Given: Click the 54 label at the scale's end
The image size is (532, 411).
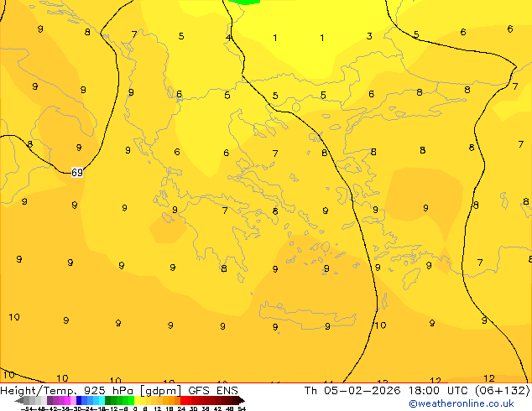Looking at the screenshot, I should (x=242, y=409).
